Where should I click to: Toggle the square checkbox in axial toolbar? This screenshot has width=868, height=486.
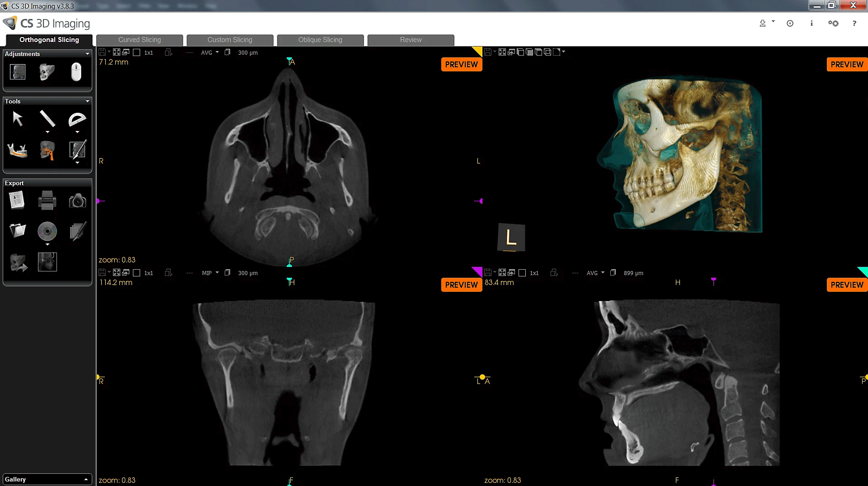click(x=137, y=52)
